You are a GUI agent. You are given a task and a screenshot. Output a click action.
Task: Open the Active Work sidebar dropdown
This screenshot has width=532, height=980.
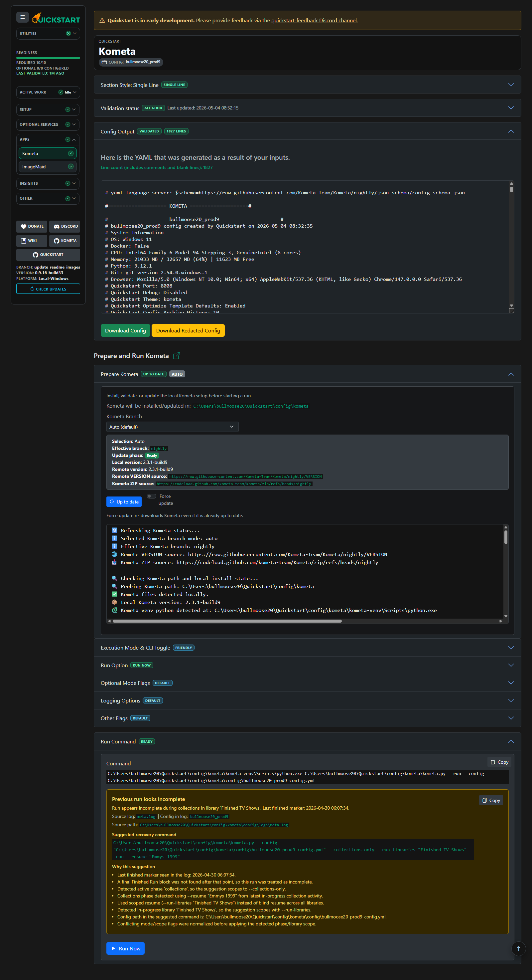click(x=48, y=93)
